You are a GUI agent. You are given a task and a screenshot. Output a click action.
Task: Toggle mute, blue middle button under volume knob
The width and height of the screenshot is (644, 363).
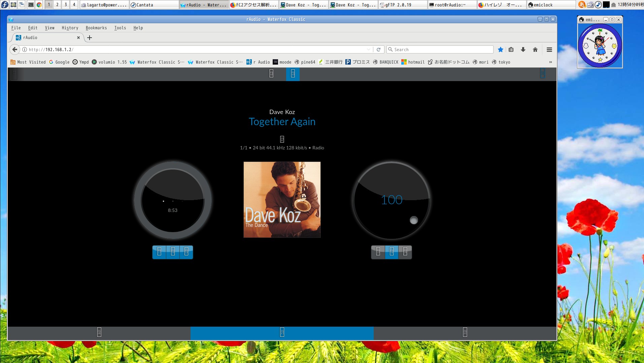392,252
